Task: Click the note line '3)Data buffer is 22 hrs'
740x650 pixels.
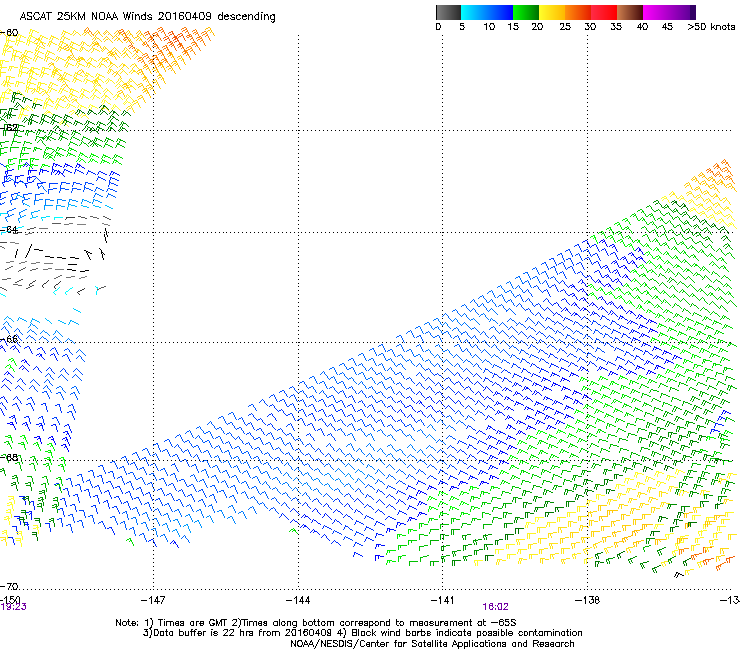Action: point(362,633)
